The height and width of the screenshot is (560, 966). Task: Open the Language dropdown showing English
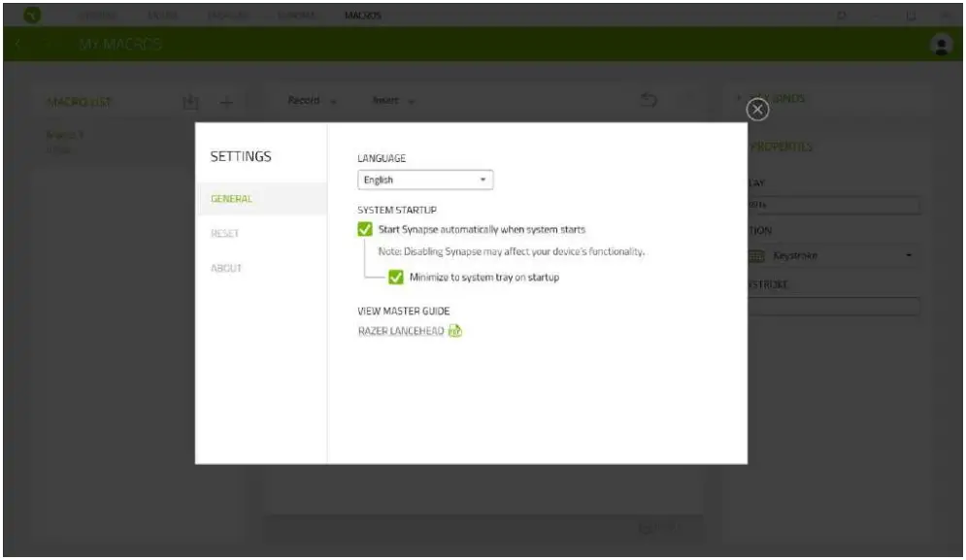[x=425, y=180]
